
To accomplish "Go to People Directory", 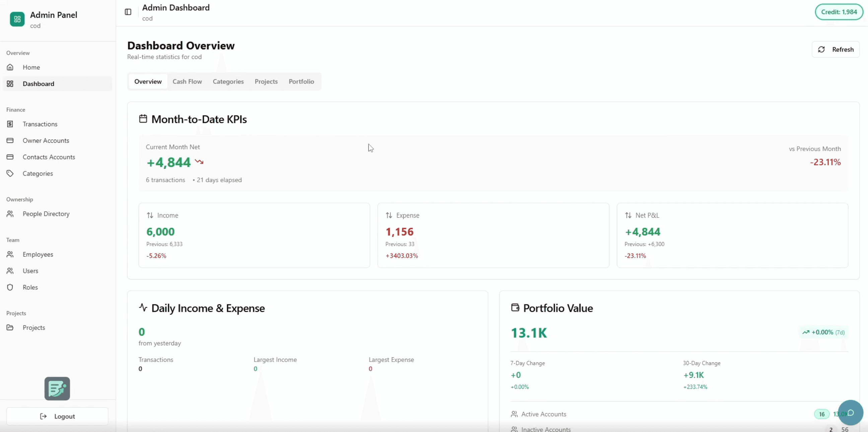I will point(46,214).
